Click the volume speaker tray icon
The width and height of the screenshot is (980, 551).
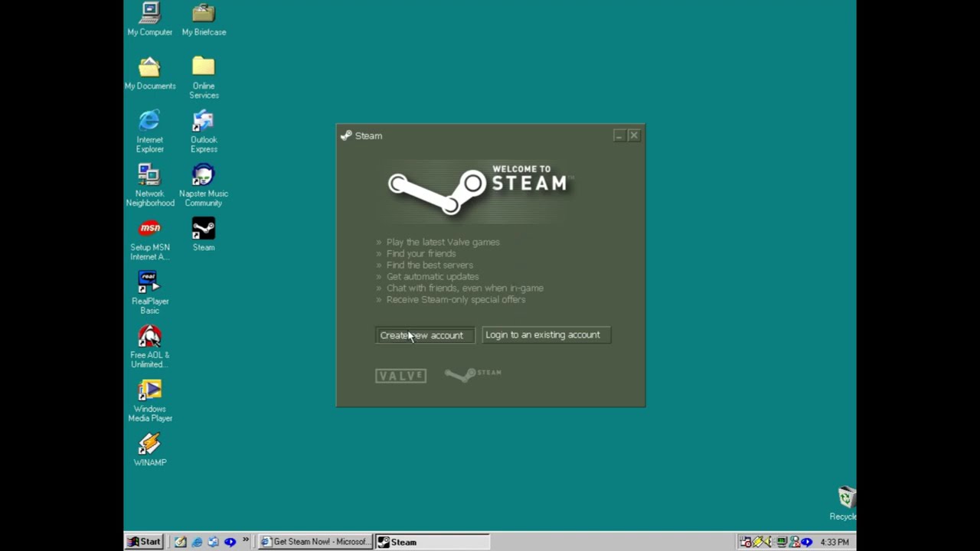point(768,542)
